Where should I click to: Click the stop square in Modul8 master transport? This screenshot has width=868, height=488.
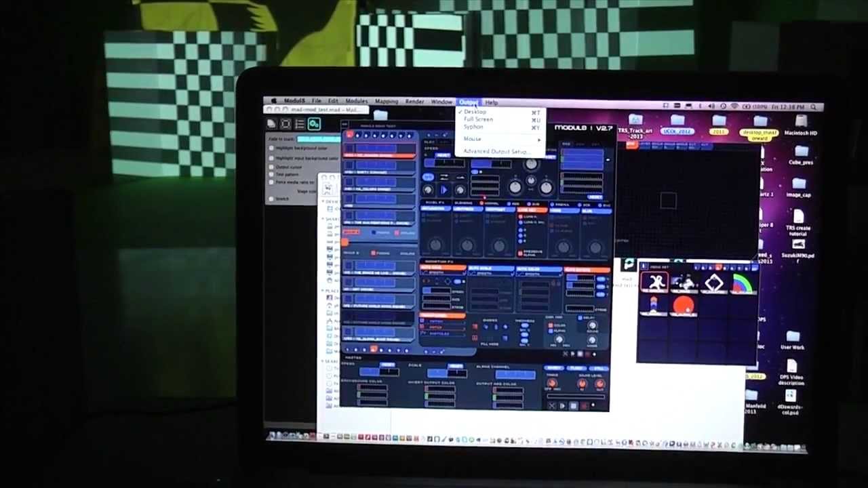coord(573,406)
